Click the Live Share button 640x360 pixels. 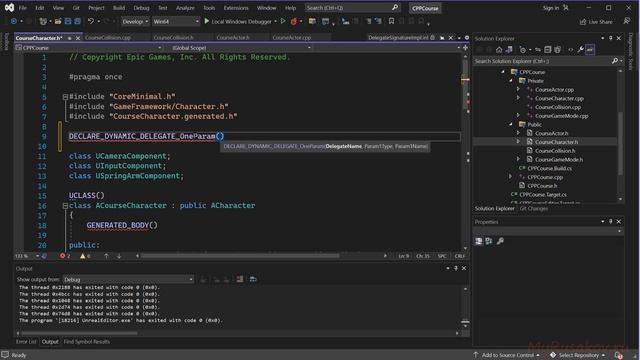coord(596,22)
